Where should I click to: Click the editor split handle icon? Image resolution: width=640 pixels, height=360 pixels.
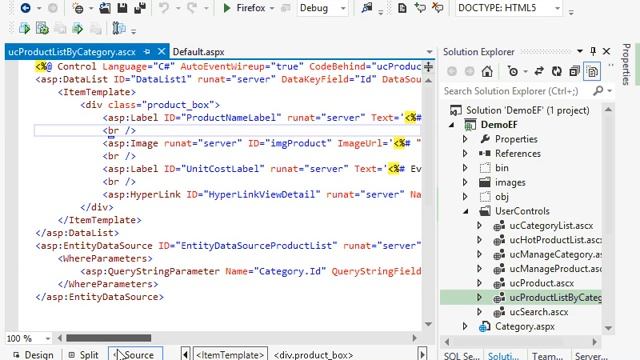(x=428, y=67)
